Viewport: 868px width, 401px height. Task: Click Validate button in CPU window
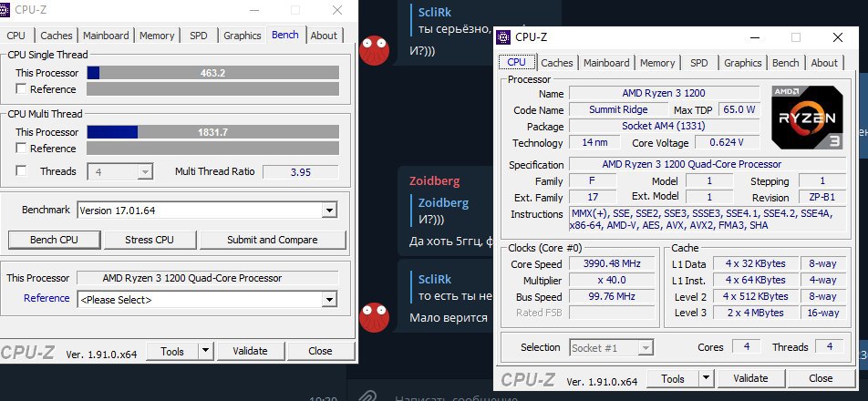point(750,378)
